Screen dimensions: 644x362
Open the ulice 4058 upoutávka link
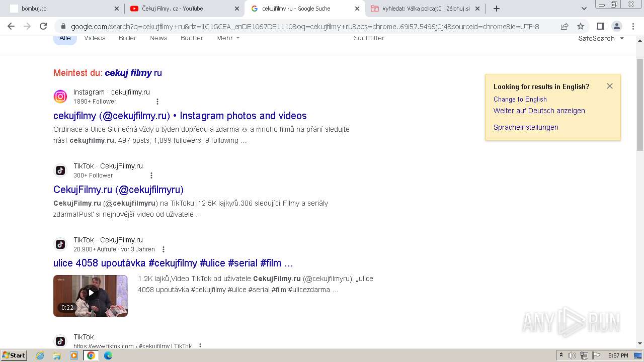click(173, 263)
